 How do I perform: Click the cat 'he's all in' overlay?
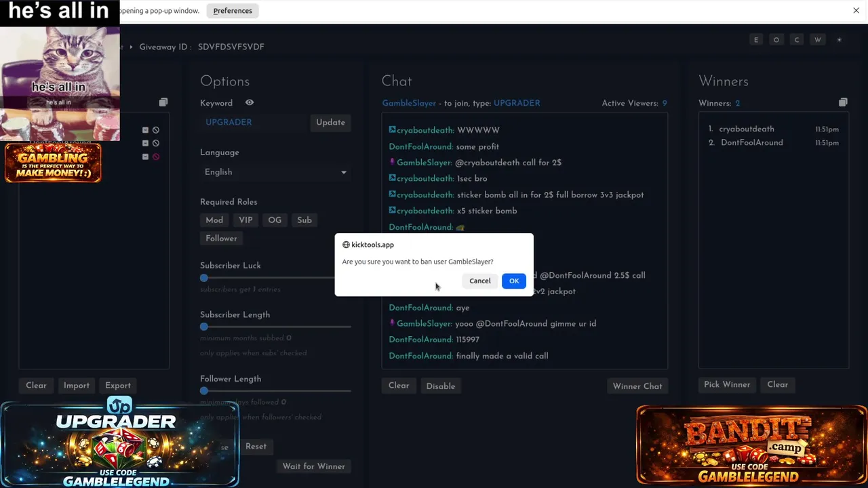coord(60,70)
